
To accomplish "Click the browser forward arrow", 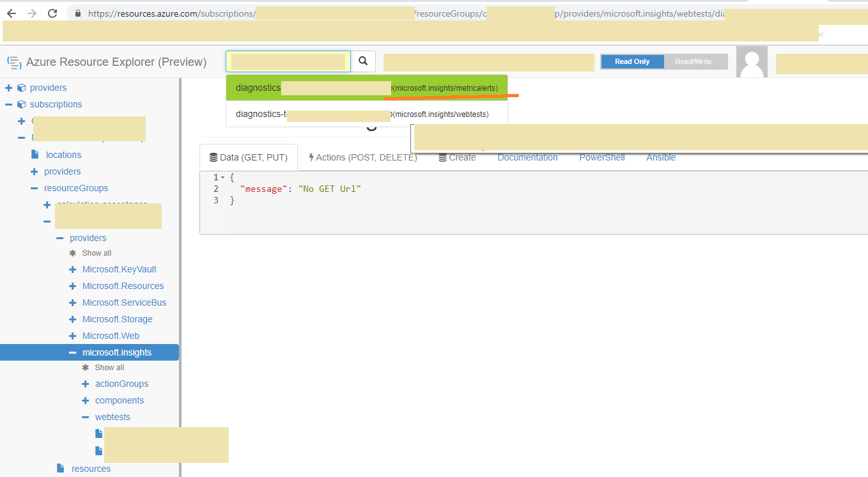I will pyautogui.click(x=33, y=13).
